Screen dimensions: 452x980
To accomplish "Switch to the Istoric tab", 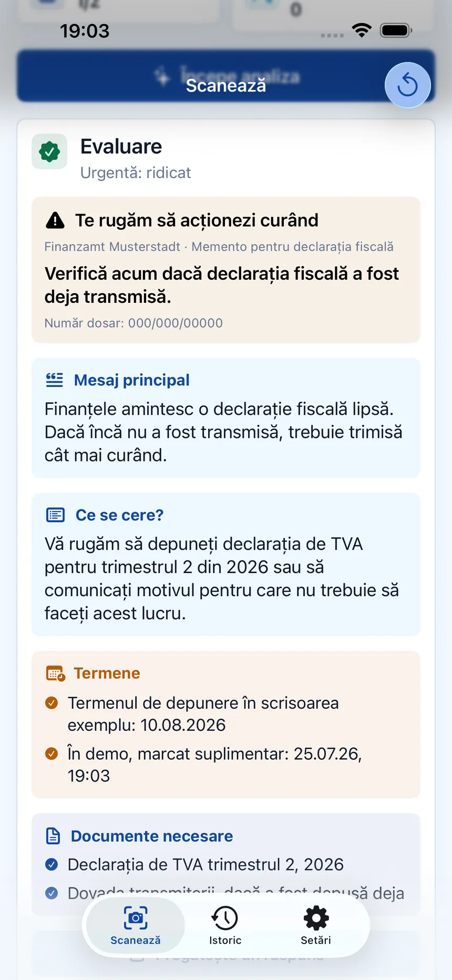I will (225, 926).
